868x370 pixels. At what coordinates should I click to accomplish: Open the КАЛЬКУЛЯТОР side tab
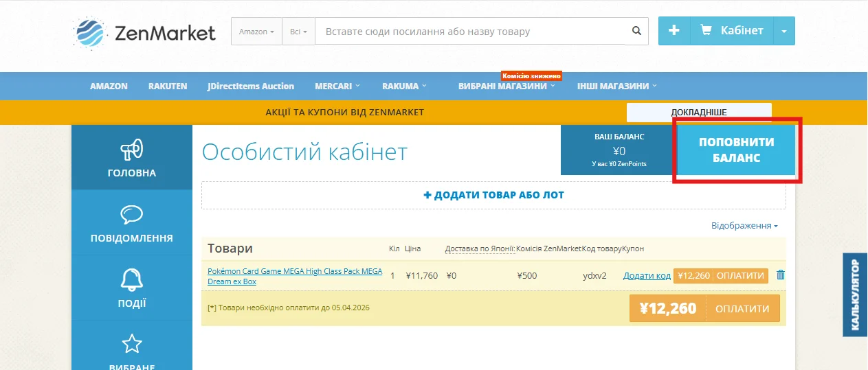pos(856,295)
